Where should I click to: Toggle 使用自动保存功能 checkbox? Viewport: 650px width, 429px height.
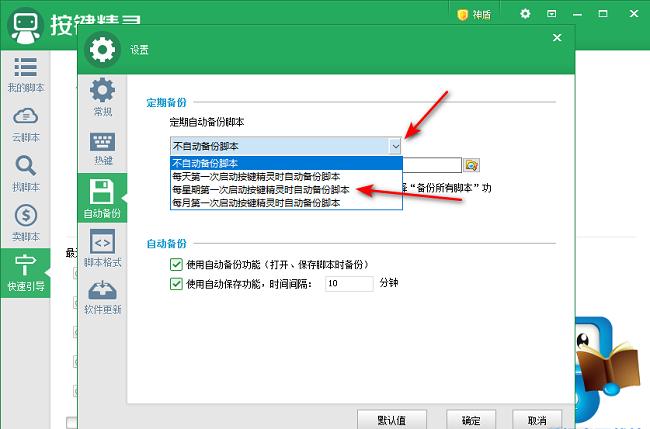coord(177,283)
